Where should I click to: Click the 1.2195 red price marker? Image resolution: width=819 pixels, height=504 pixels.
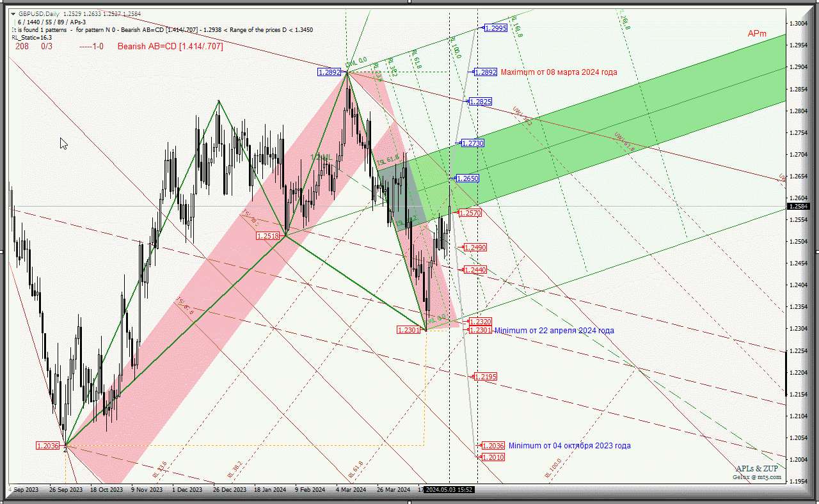(x=485, y=377)
